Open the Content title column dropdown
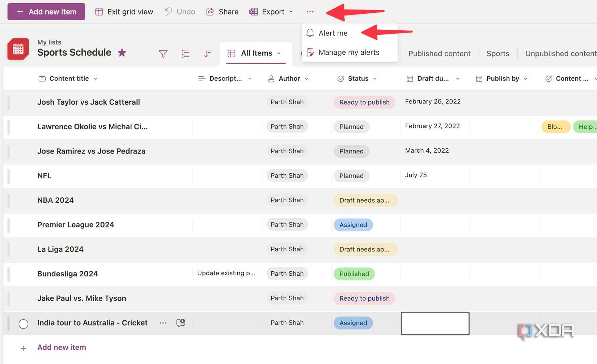 pyautogui.click(x=96, y=79)
